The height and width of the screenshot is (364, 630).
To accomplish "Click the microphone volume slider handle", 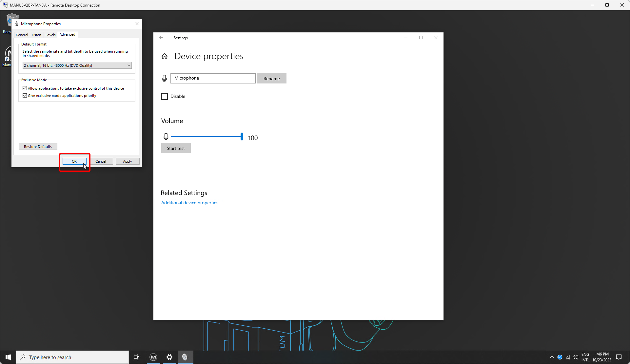I will tap(242, 136).
